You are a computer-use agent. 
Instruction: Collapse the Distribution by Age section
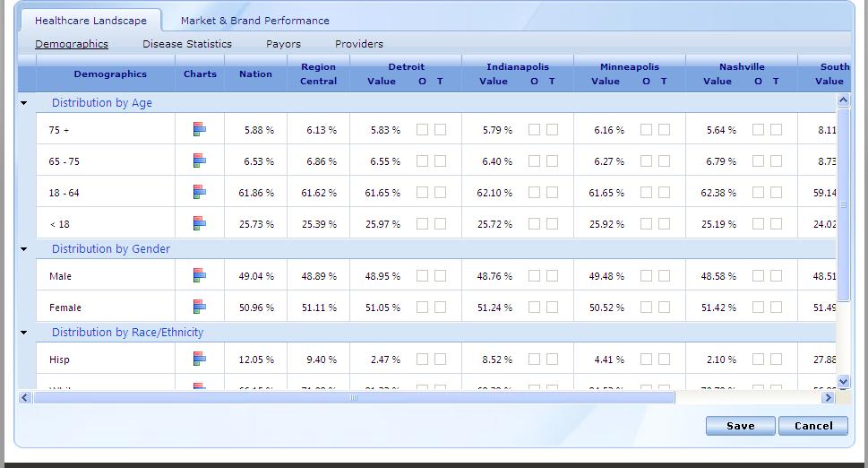point(24,103)
